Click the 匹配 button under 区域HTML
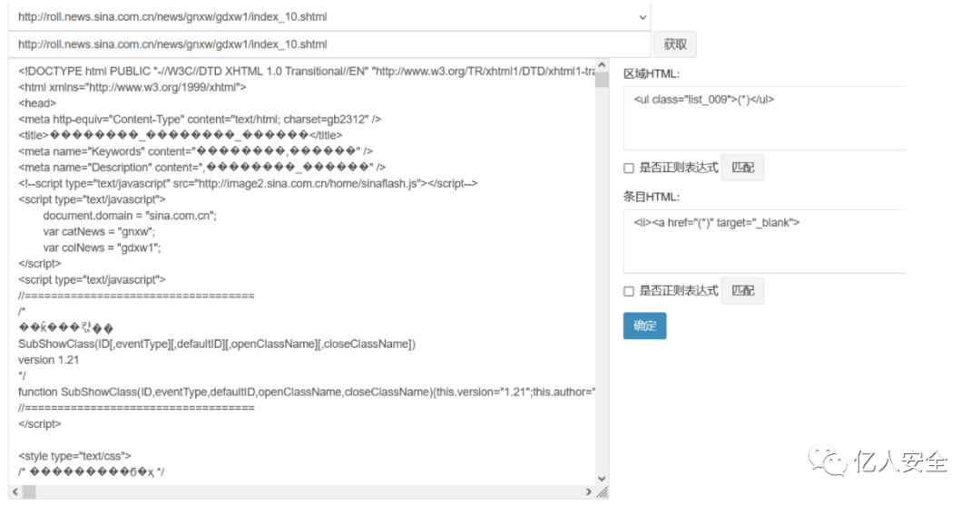This screenshot has width=980, height=505. [x=742, y=168]
